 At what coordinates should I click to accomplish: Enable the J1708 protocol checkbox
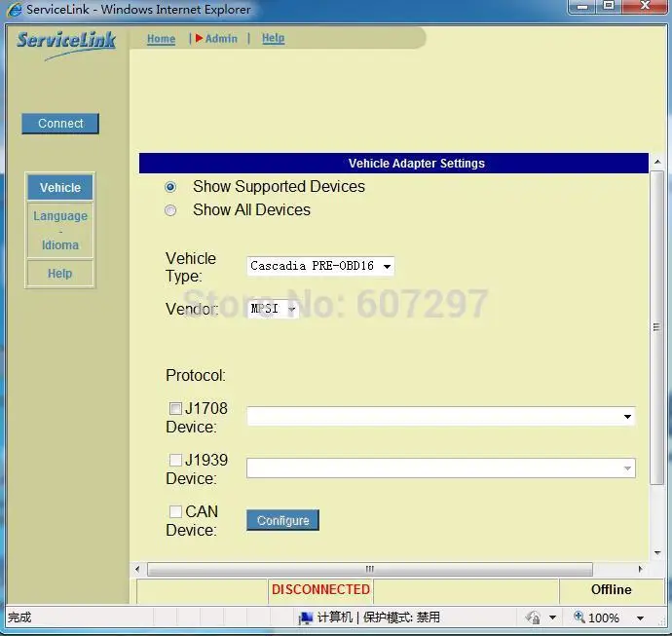point(175,408)
